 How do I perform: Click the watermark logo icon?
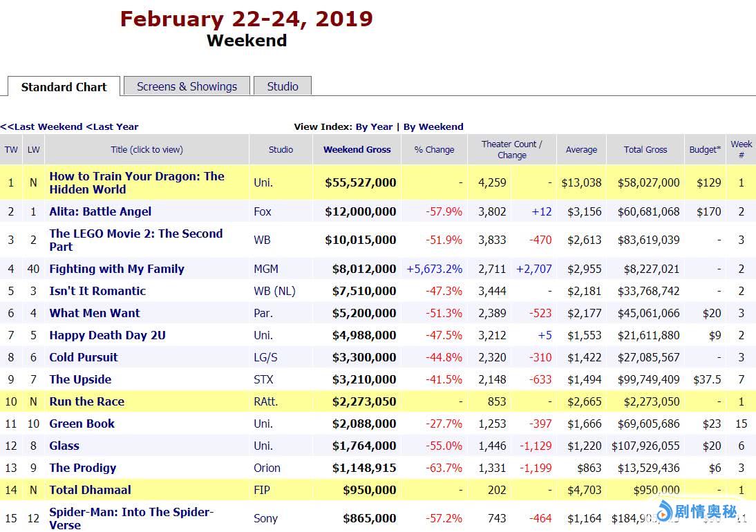[x=664, y=511]
